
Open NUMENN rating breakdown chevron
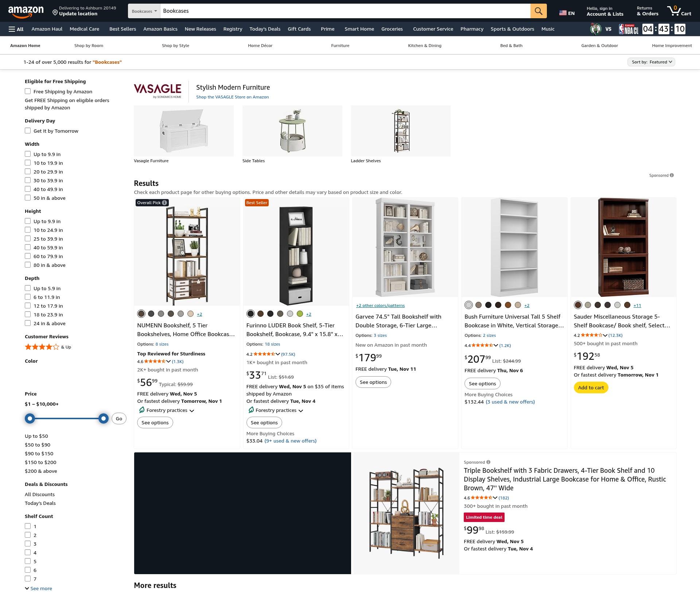coord(168,362)
